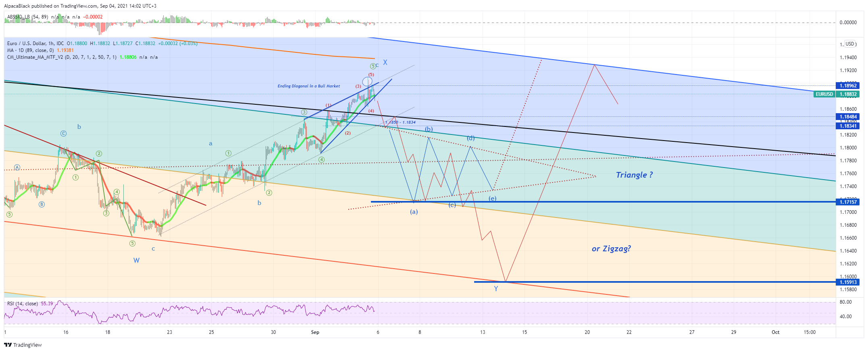868x352 pixels.
Task: Click the blue '(b)' triangle wave label
Action: (429, 129)
